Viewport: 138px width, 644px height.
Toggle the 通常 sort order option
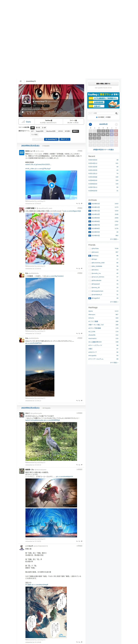(33, 128)
